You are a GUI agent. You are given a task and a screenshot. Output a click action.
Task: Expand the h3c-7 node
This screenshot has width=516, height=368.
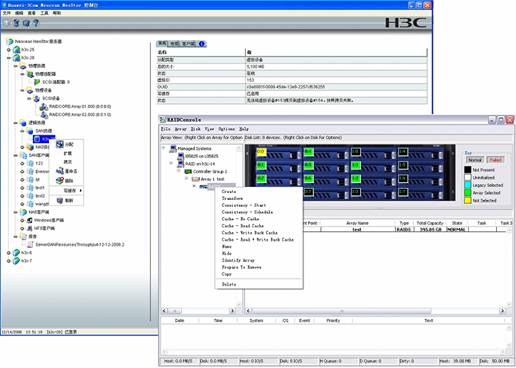pyautogui.click(x=9, y=261)
